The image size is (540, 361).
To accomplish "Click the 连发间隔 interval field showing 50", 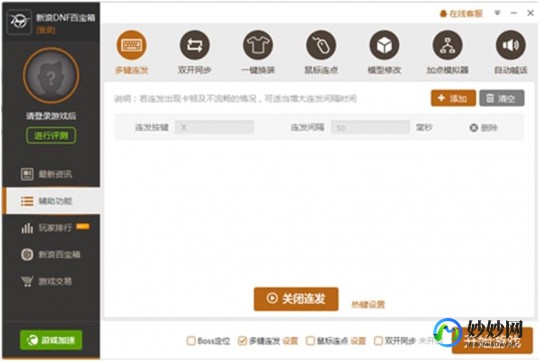I will [x=370, y=127].
